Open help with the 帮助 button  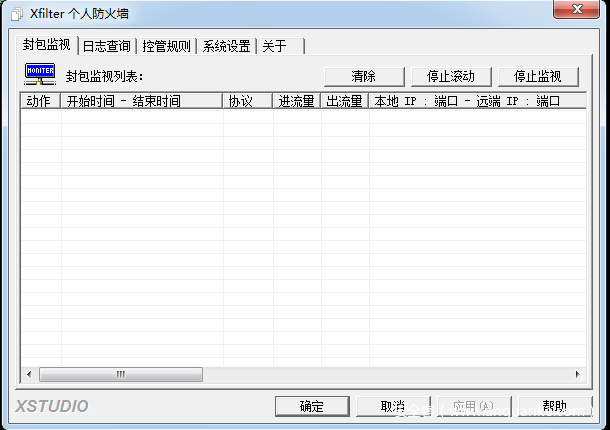(x=555, y=406)
